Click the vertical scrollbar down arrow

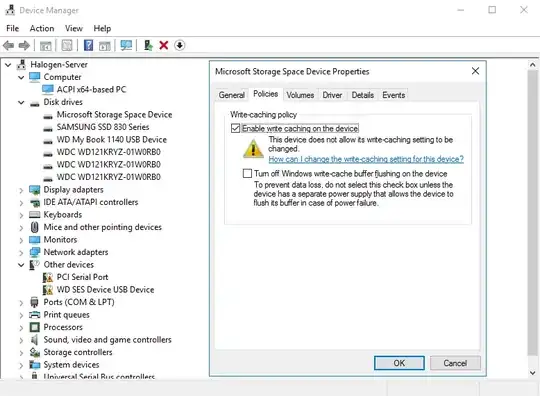click(532, 373)
